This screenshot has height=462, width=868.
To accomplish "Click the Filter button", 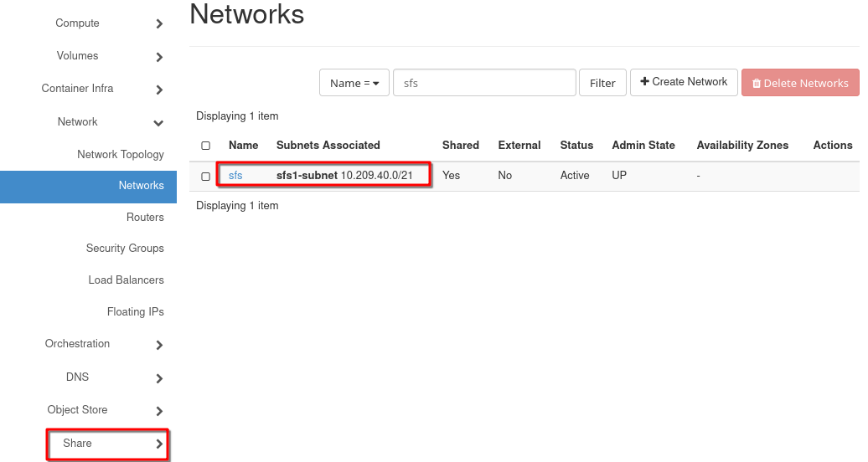I will [602, 83].
